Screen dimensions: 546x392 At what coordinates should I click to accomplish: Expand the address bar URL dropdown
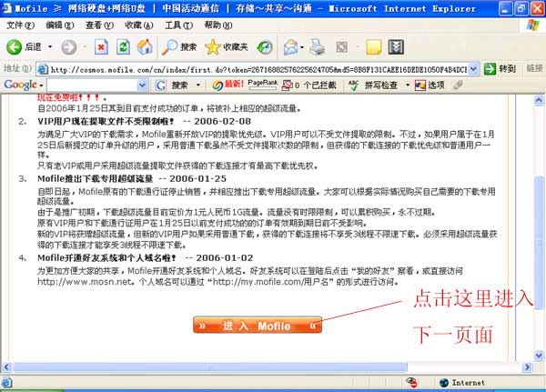pyautogui.click(x=473, y=69)
